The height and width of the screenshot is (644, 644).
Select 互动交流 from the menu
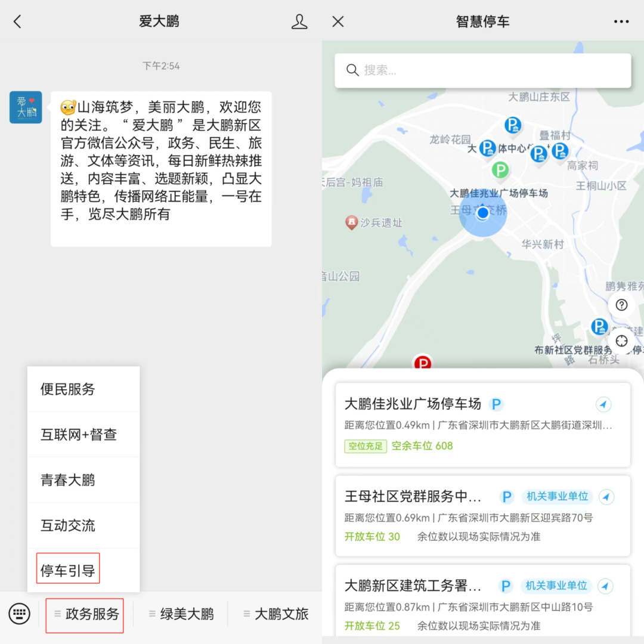67,525
